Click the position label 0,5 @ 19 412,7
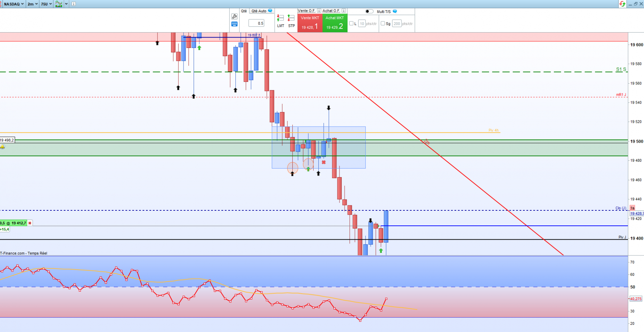This screenshot has width=644, height=332. [13, 223]
